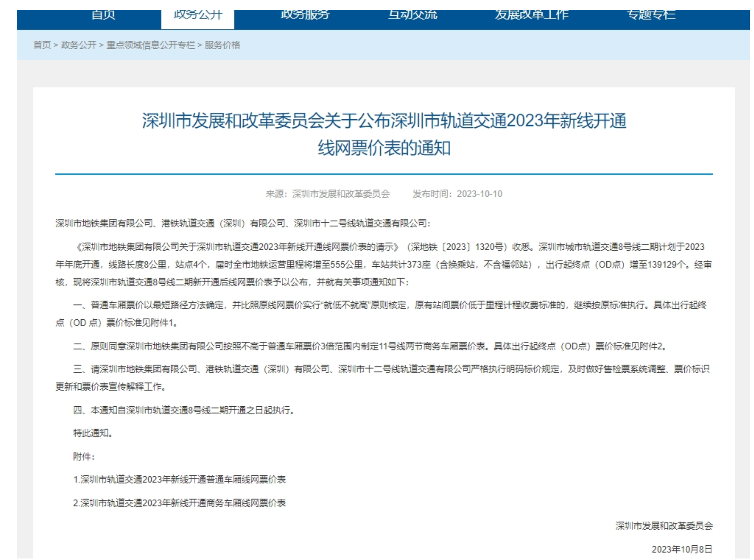Click the 首页 breadcrumb link

pos(42,45)
